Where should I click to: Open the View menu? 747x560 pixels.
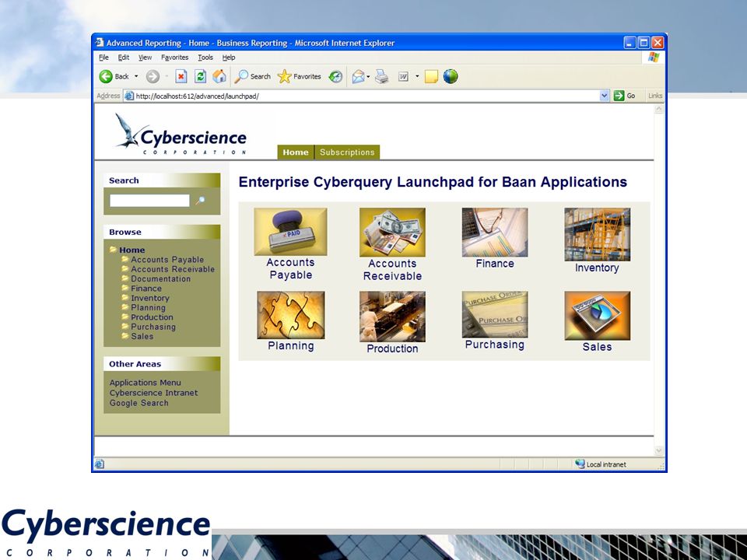[x=145, y=57]
